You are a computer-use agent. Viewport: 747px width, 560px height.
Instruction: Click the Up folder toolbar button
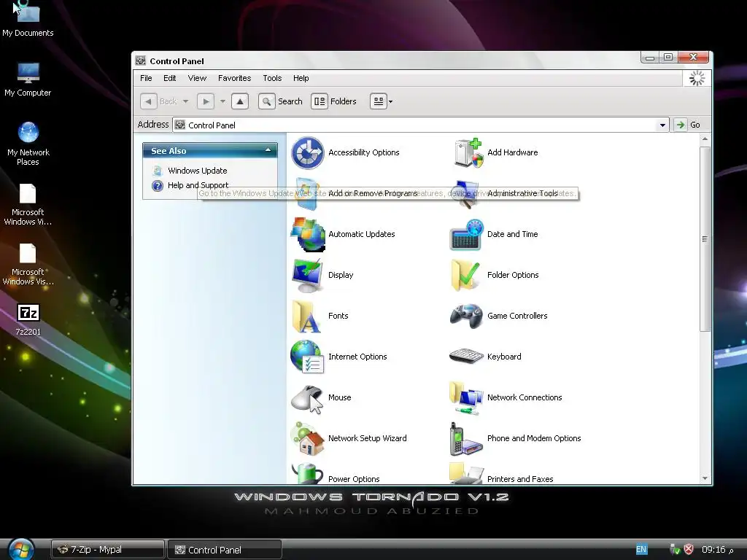[x=240, y=101]
